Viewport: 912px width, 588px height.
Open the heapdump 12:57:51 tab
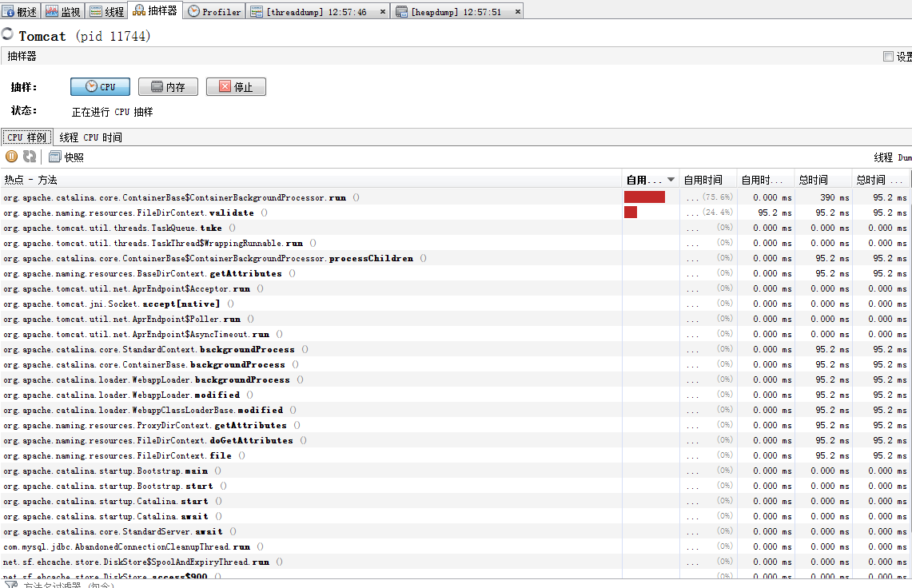click(x=456, y=11)
